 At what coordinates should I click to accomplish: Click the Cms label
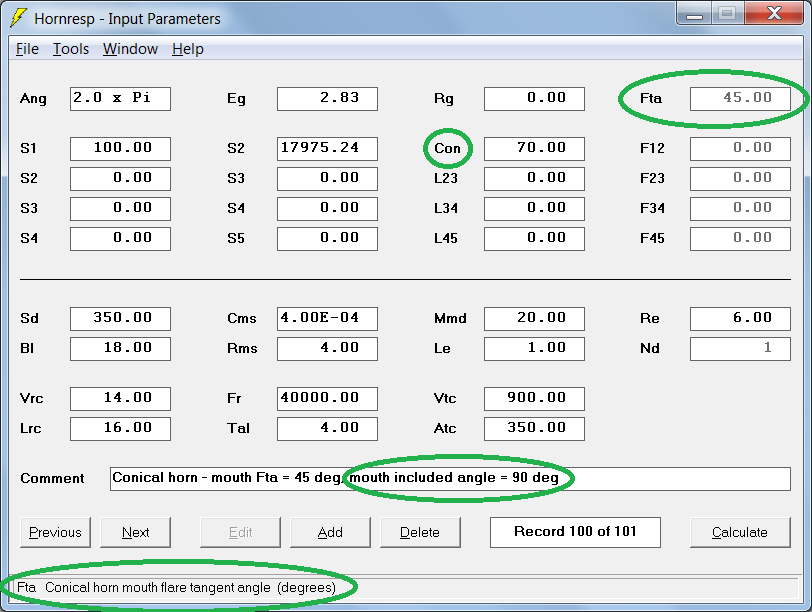242,318
